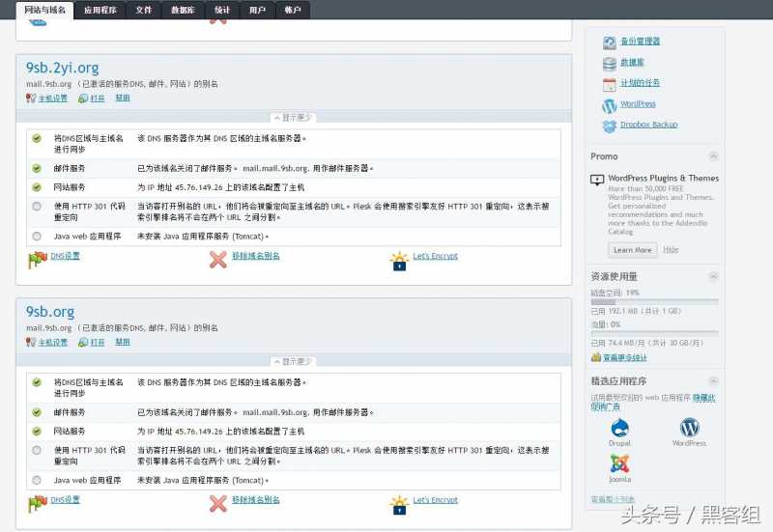Click DNS flag icon in 9sb.2yi.org panel

(x=38, y=260)
